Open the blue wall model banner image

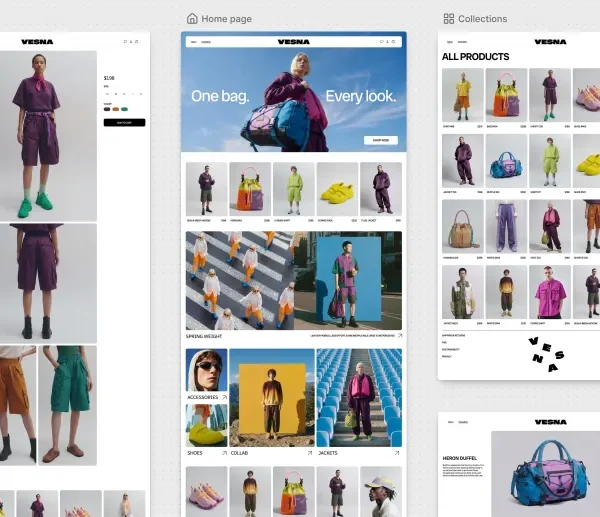point(348,281)
